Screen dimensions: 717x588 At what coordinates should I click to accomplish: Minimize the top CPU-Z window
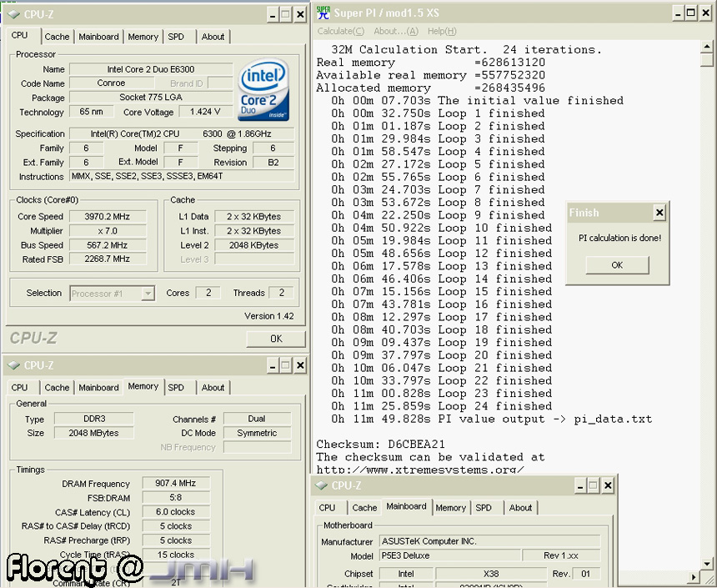[273, 15]
